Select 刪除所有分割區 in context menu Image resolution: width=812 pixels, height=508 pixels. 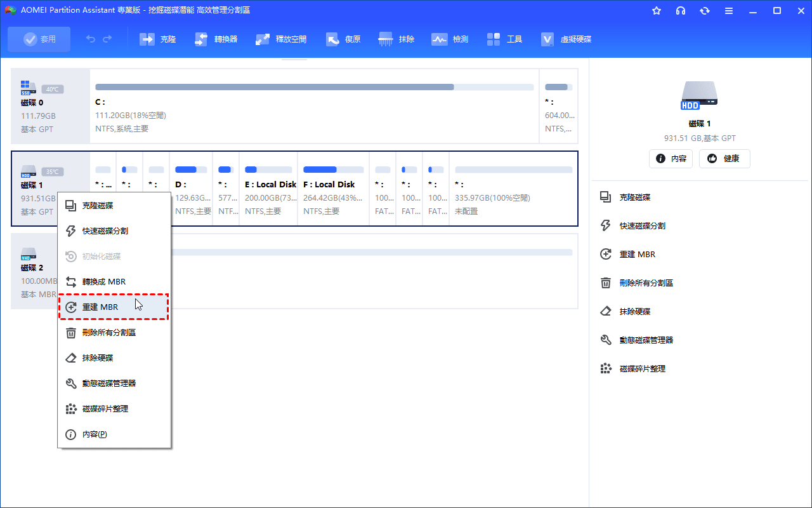[109, 333]
